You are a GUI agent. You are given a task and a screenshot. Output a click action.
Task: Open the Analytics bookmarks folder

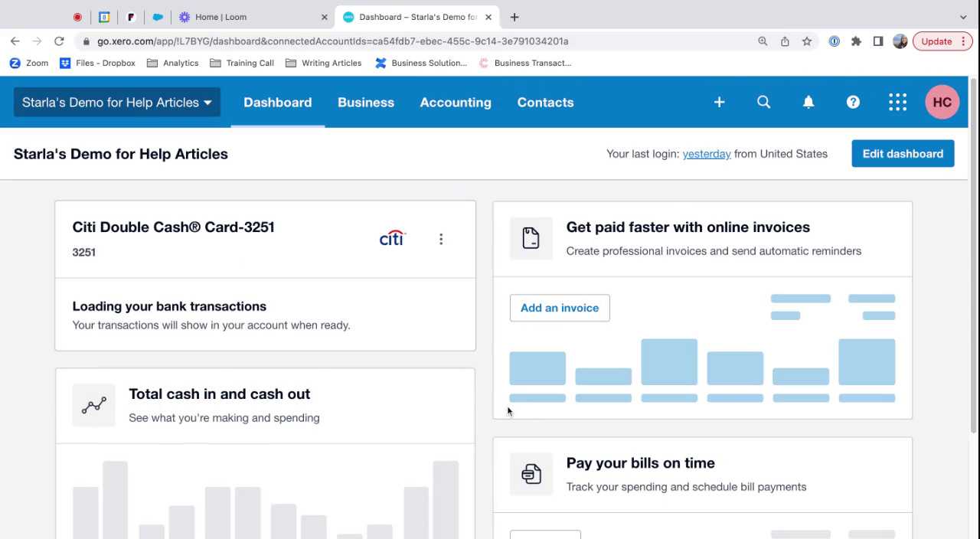click(172, 63)
